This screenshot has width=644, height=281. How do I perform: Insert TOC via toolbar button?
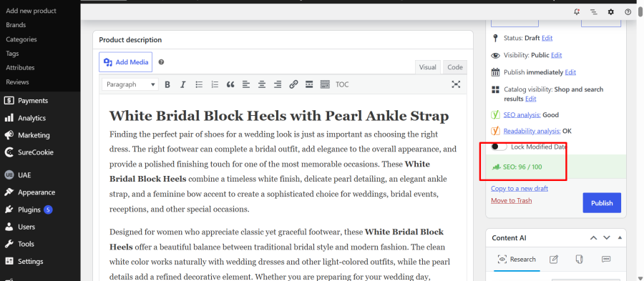click(342, 84)
